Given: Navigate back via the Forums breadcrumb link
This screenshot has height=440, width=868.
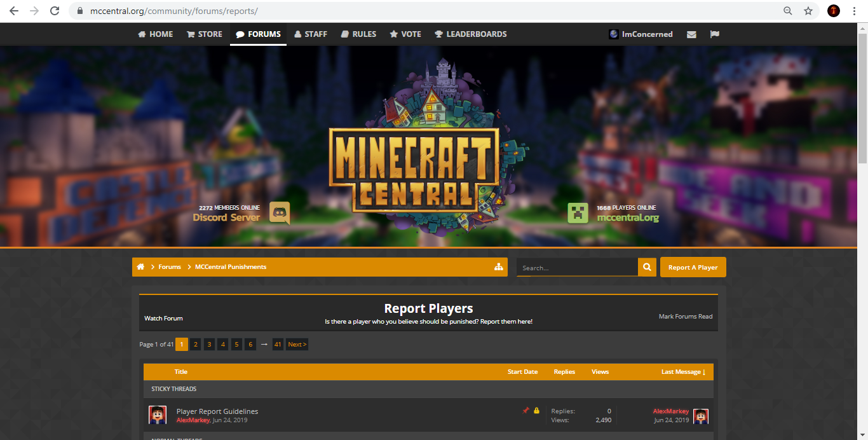Looking at the screenshot, I should pyautogui.click(x=169, y=266).
